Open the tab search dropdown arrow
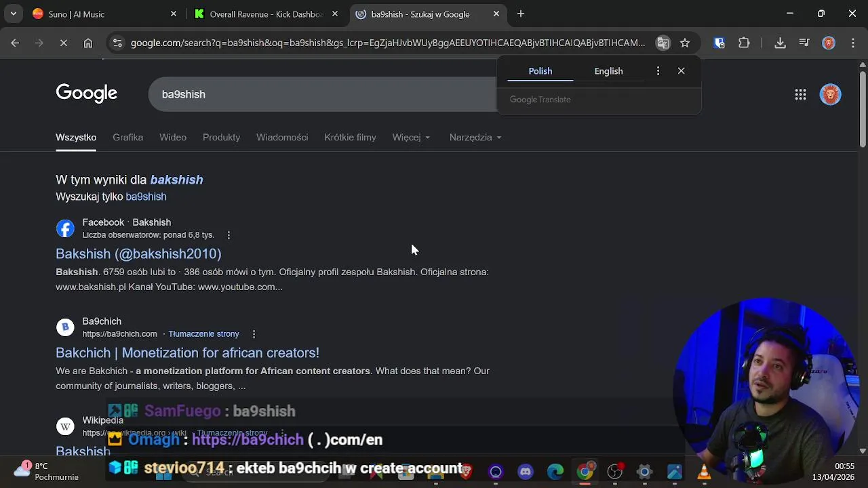 pyautogui.click(x=13, y=14)
